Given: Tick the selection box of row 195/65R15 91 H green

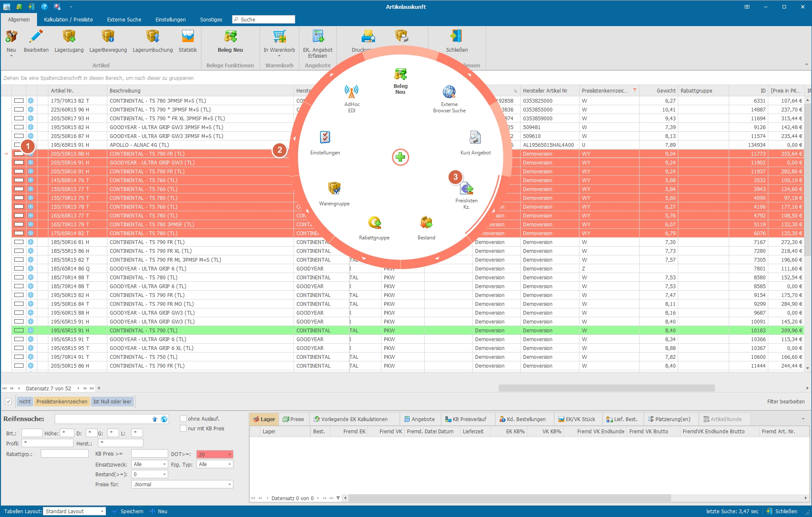Looking at the screenshot, I should point(19,330).
